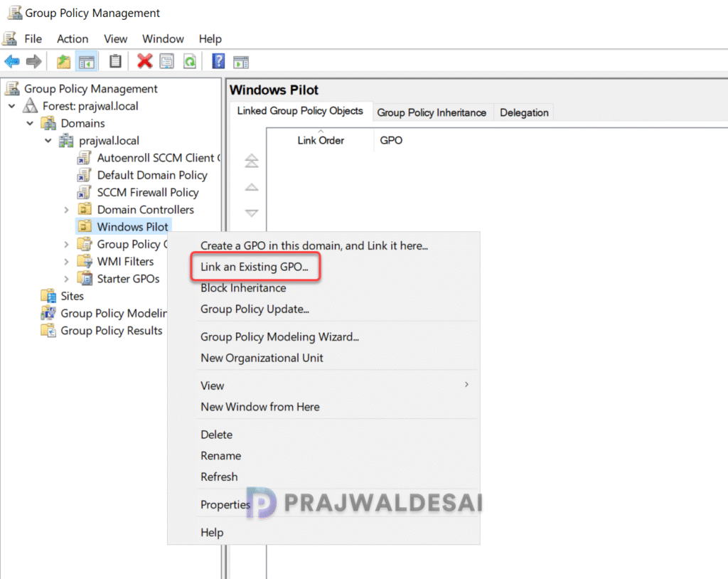Image resolution: width=728 pixels, height=579 pixels.
Task: Click the Sites folder icon
Action: 48,295
